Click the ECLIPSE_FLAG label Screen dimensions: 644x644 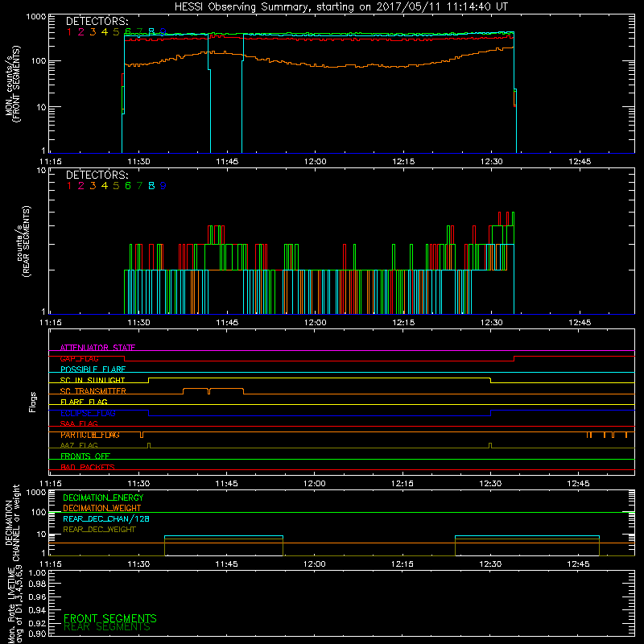(x=88, y=413)
